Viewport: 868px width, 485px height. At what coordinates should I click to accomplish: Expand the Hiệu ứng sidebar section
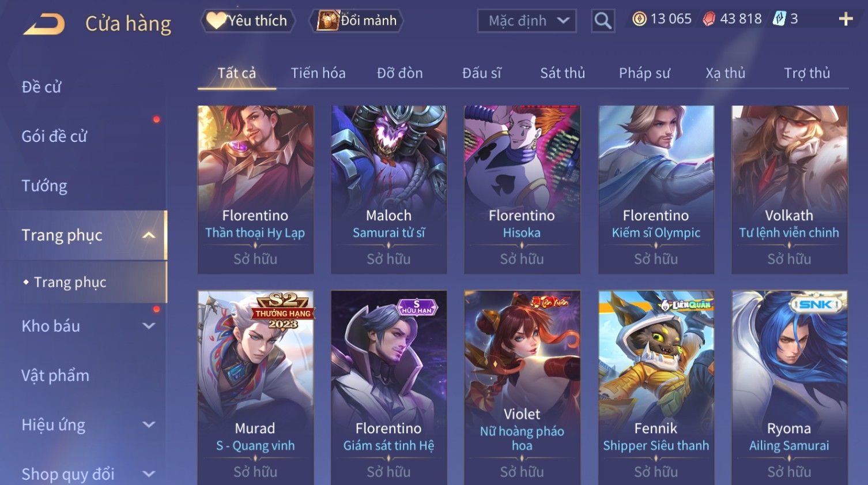(148, 425)
